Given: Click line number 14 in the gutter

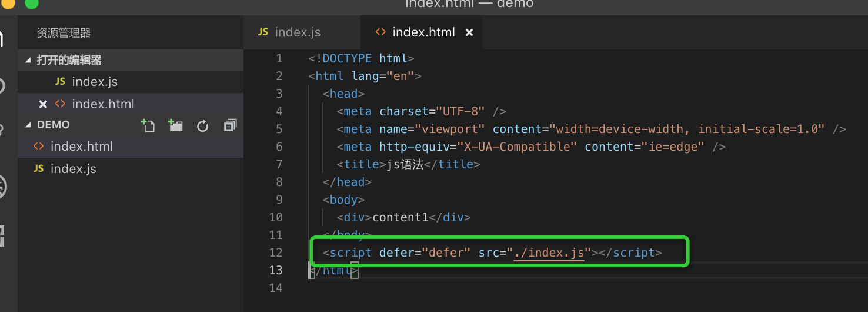Looking at the screenshot, I should tap(276, 288).
